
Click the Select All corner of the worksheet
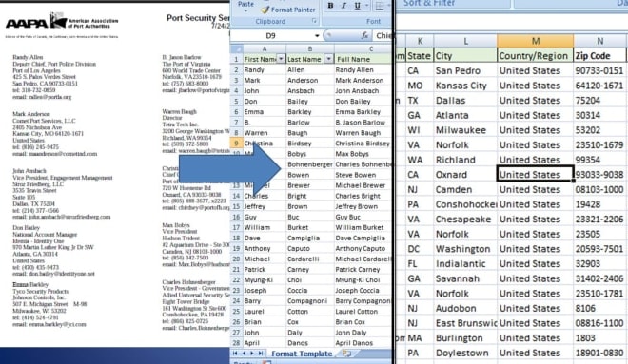236,48
